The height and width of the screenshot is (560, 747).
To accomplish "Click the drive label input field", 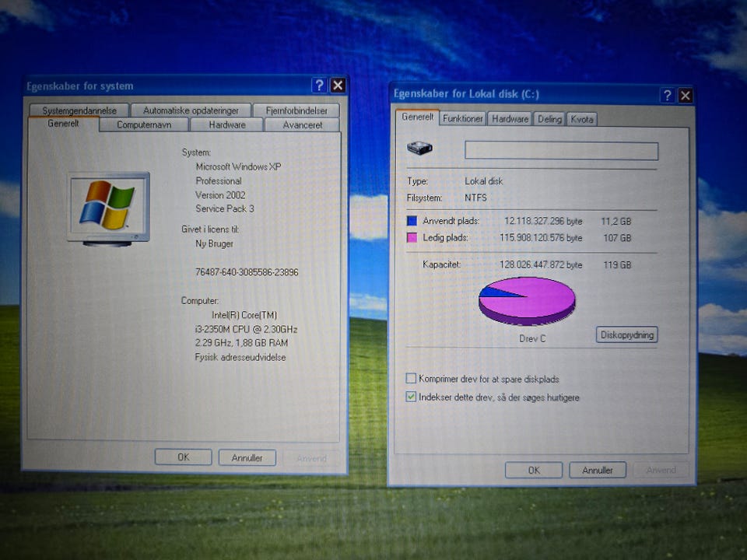I will point(561,151).
